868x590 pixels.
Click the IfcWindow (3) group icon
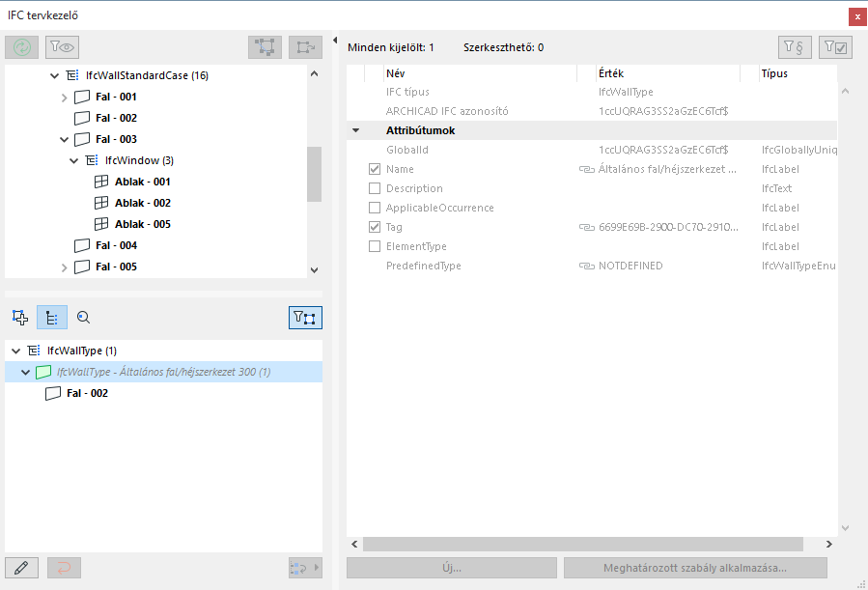click(92, 160)
